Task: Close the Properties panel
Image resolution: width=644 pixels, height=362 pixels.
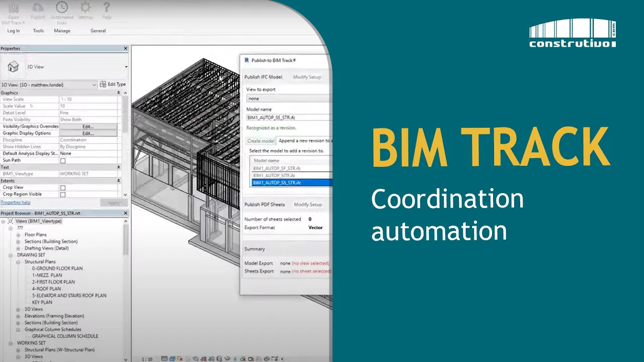Action: pyautogui.click(x=125, y=49)
